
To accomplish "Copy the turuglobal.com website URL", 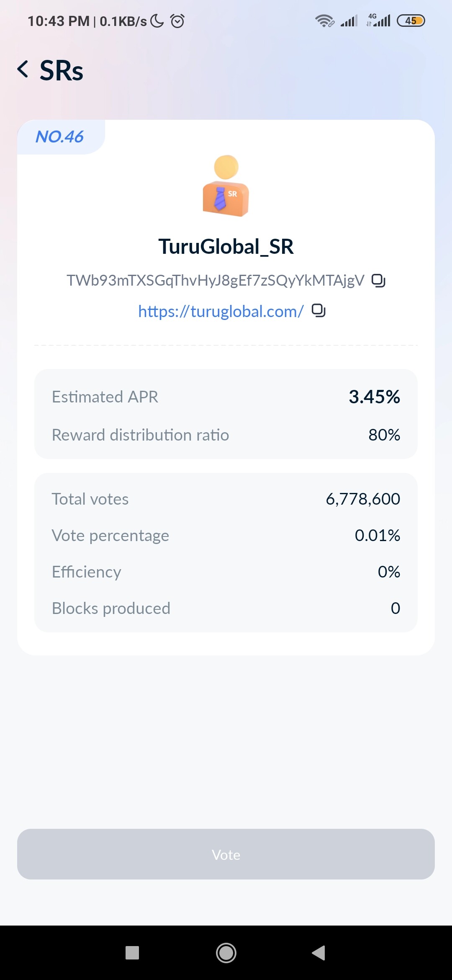I will click(318, 310).
